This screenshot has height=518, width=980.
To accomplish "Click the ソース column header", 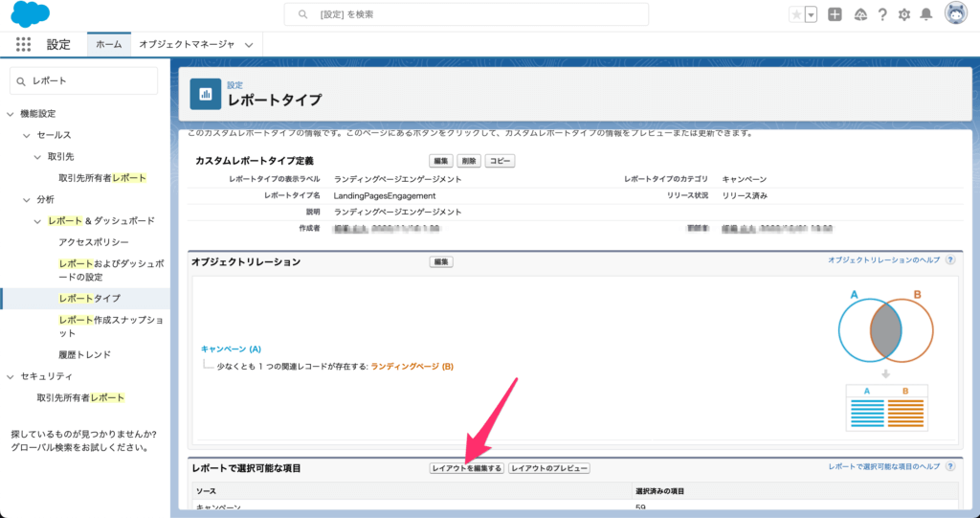I will 207,492.
